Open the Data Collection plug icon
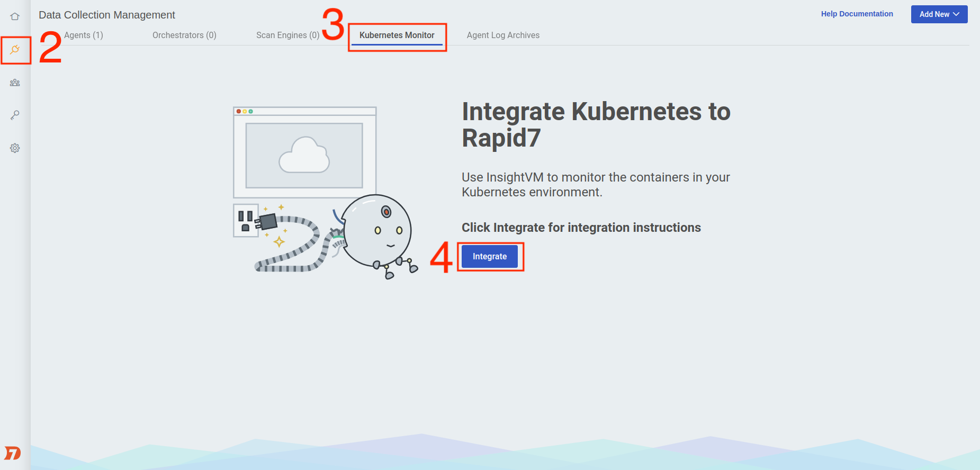980x470 pixels. [x=15, y=50]
